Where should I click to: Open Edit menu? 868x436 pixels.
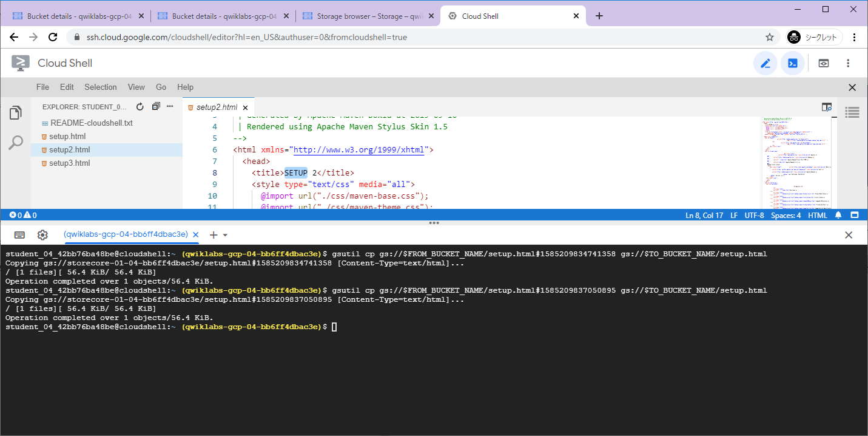[x=67, y=87]
